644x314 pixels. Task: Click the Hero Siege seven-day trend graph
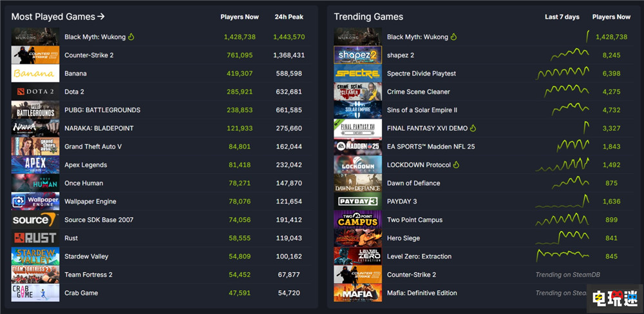[562, 238]
